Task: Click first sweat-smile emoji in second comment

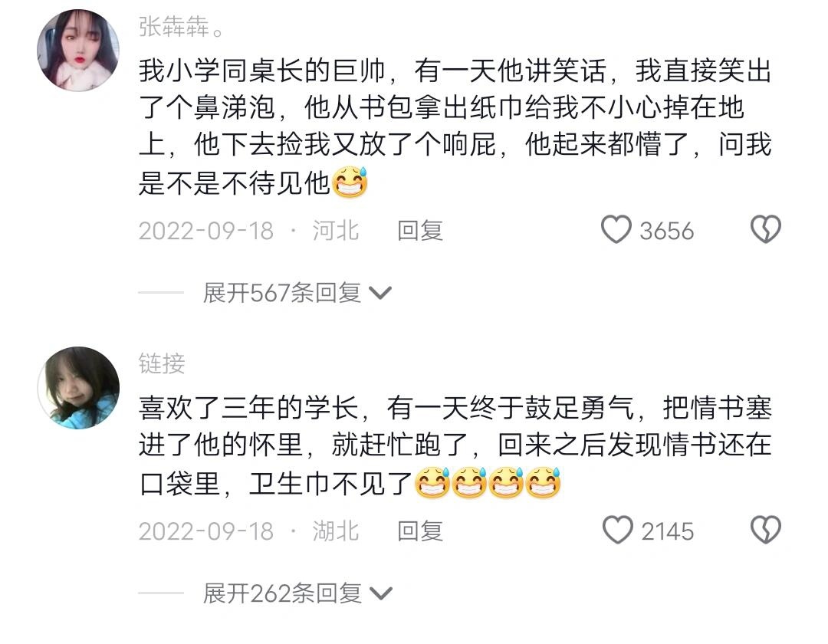Action: [432, 482]
